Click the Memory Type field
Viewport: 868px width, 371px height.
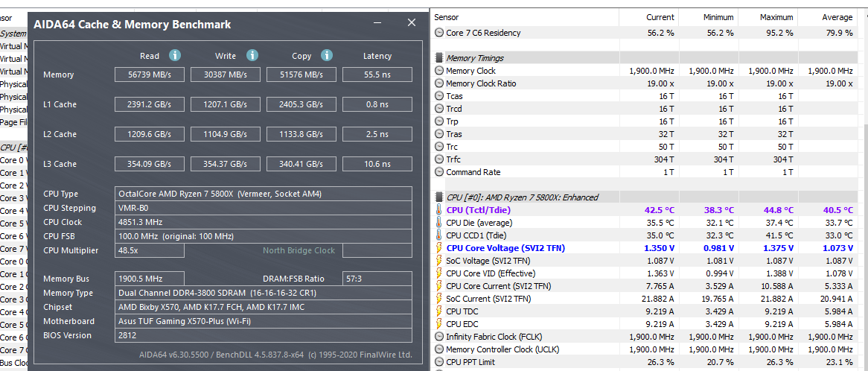264,293
